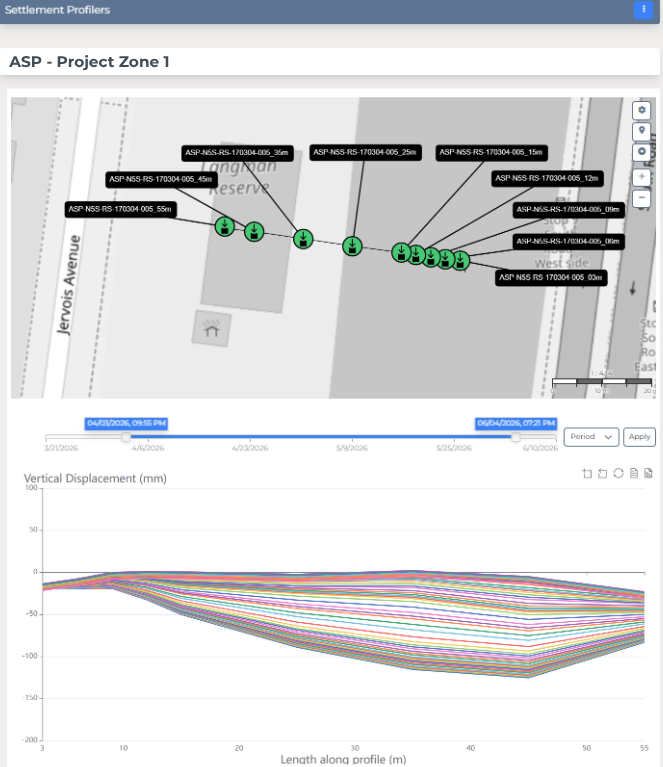The height and width of the screenshot is (767, 663).
Task: Click the map scale bar
Action: [602, 382]
